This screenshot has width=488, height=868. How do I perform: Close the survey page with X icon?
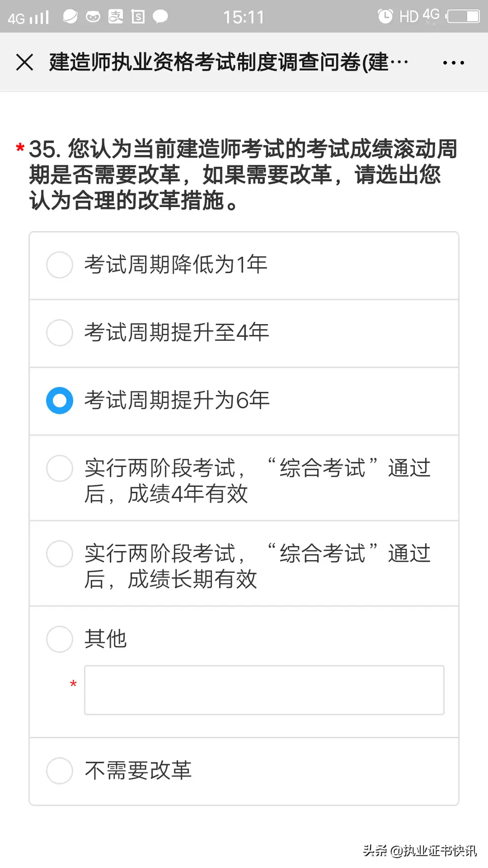[24, 63]
